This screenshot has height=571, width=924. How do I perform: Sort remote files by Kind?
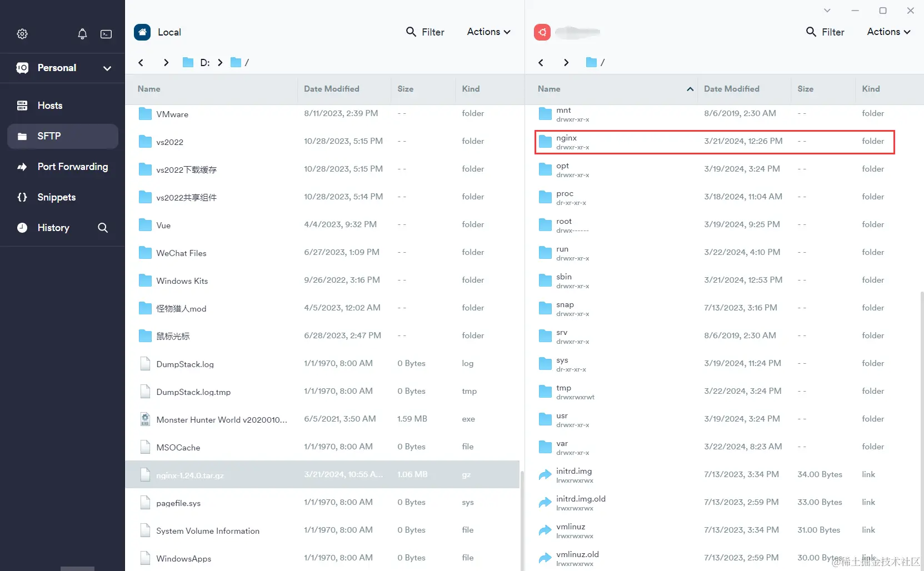[871, 89]
